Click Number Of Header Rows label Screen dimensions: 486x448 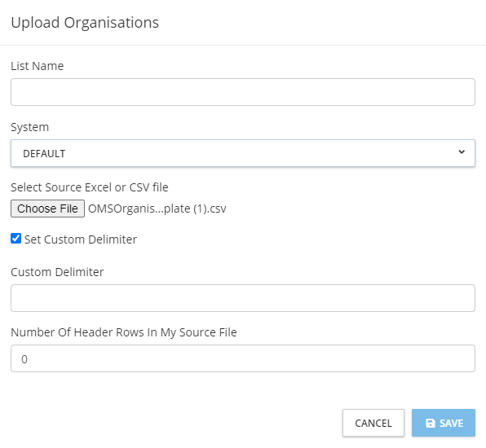[x=124, y=332]
